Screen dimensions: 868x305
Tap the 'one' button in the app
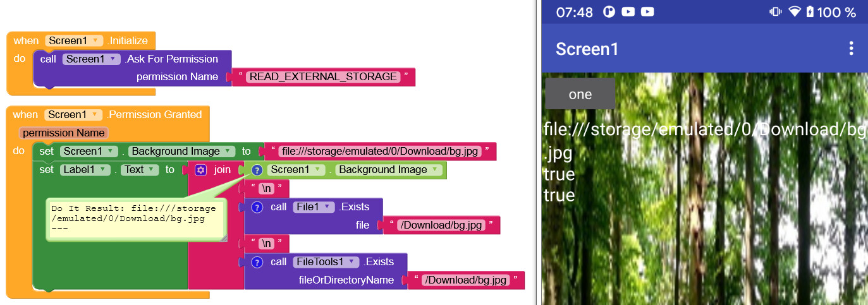[580, 94]
